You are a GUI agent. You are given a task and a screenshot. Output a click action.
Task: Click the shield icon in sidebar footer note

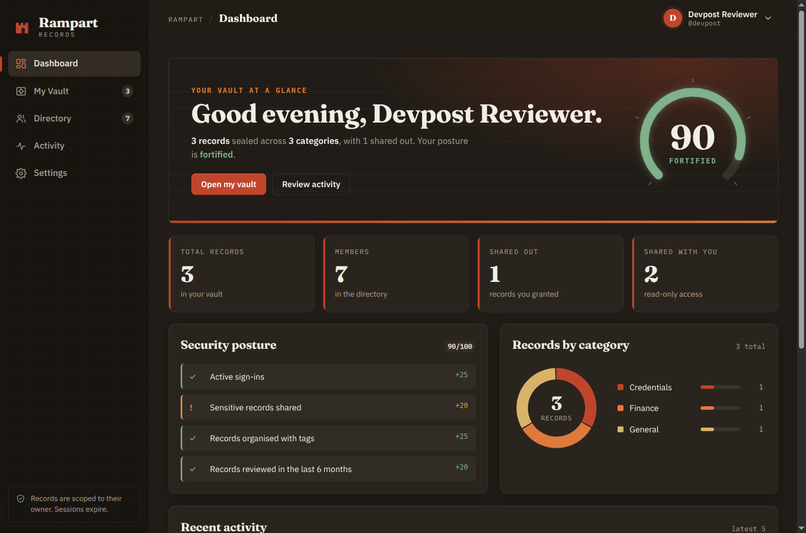tap(21, 499)
